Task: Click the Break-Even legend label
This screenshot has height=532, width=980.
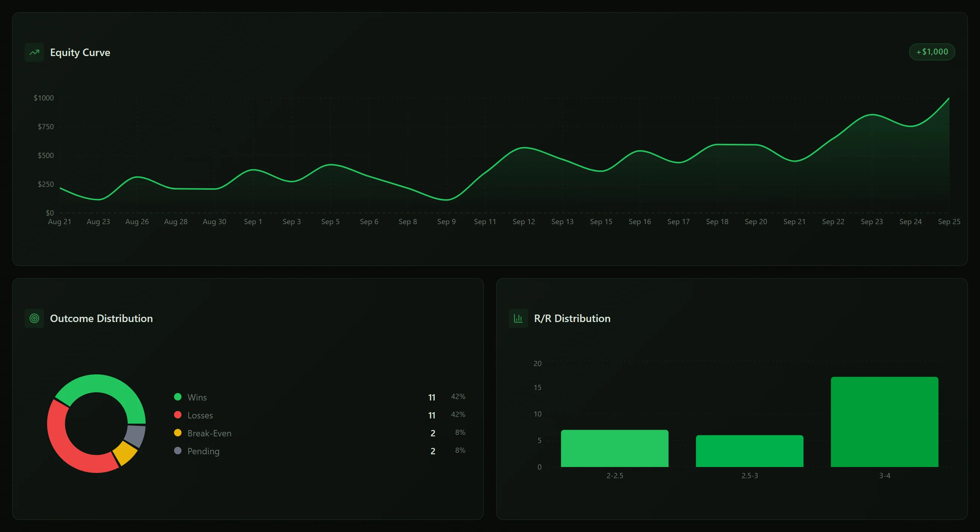Action: coord(209,433)
